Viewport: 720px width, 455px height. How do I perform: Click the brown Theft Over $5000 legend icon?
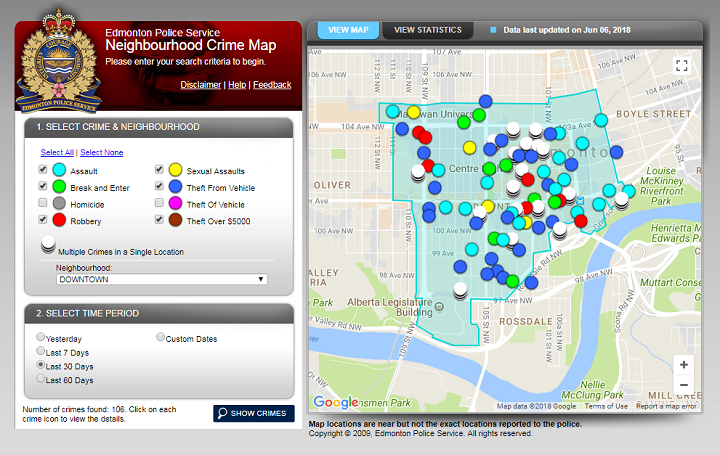175,220
